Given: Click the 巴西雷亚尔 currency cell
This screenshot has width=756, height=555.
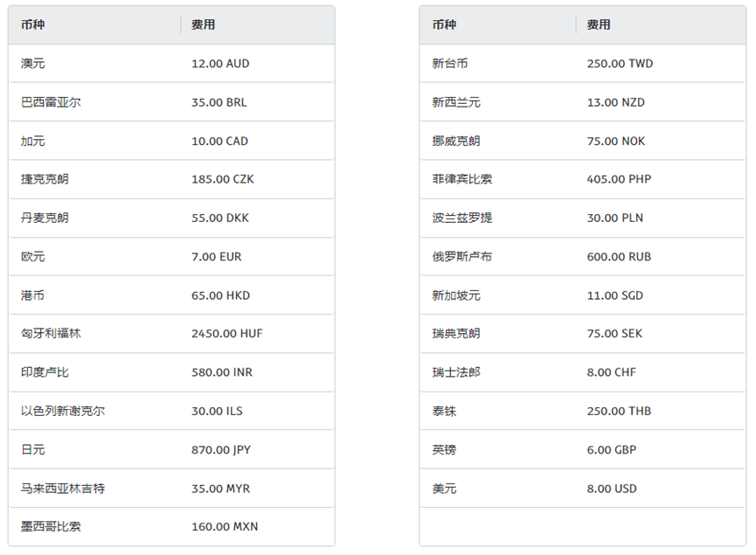Looking at the screenshot, I should point(51,102).
